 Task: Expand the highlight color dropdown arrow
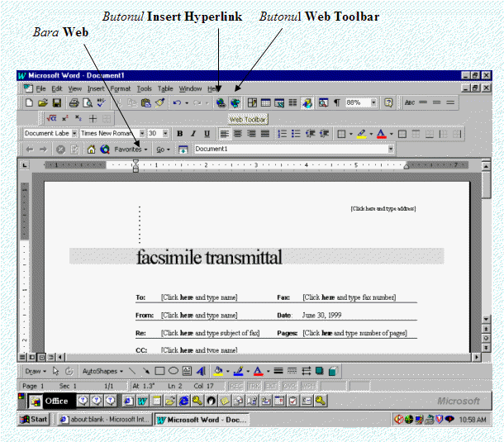point(371,134)
